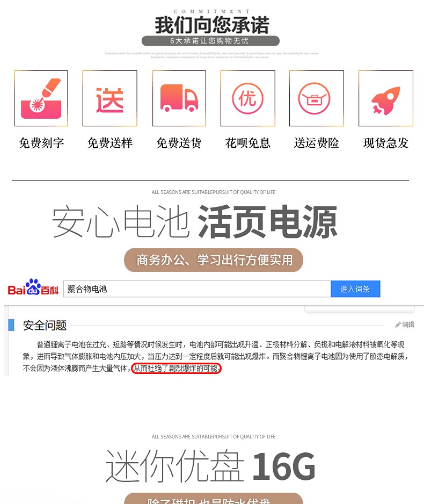Image resolution: width=424 pixels, height=504 pixels.
Task: Click the 商务办公、学习出行方便实用 brown banner
Action: pos(214,260)
